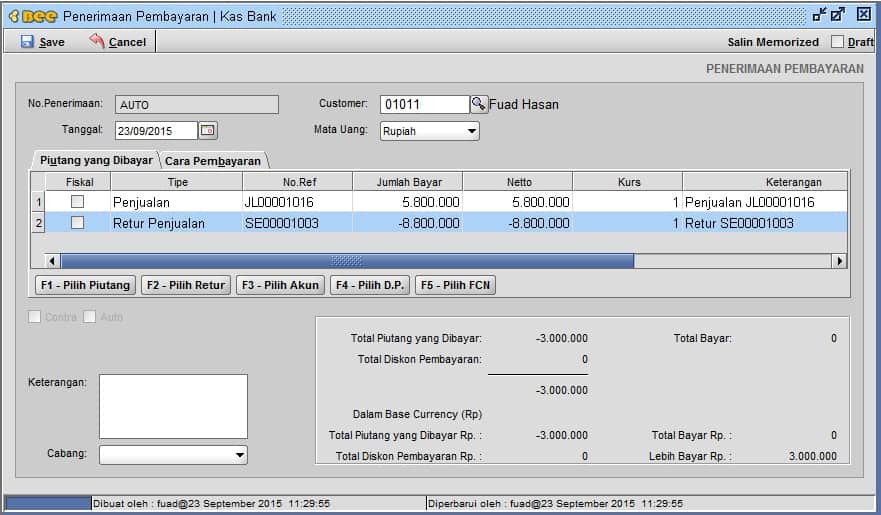Click the Fiskal column header
This screenshot has width=881, height=515.
(x=79, y=182)
